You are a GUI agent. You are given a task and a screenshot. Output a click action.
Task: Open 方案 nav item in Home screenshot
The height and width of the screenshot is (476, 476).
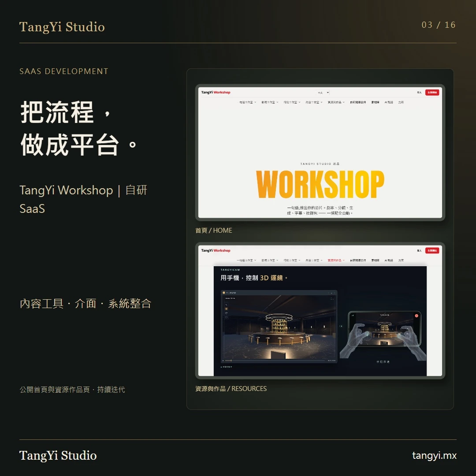[401, 102]
